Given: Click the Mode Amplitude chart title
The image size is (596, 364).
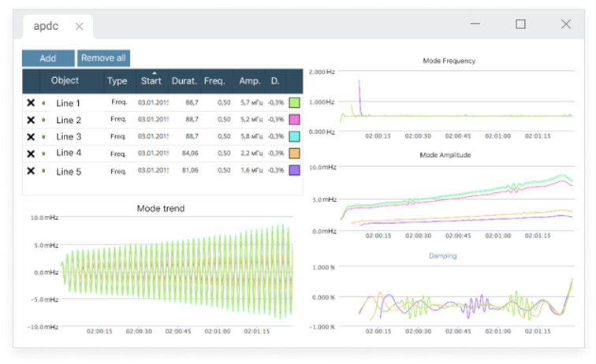Looking at the screenshot, I should [x=445, y=155].
